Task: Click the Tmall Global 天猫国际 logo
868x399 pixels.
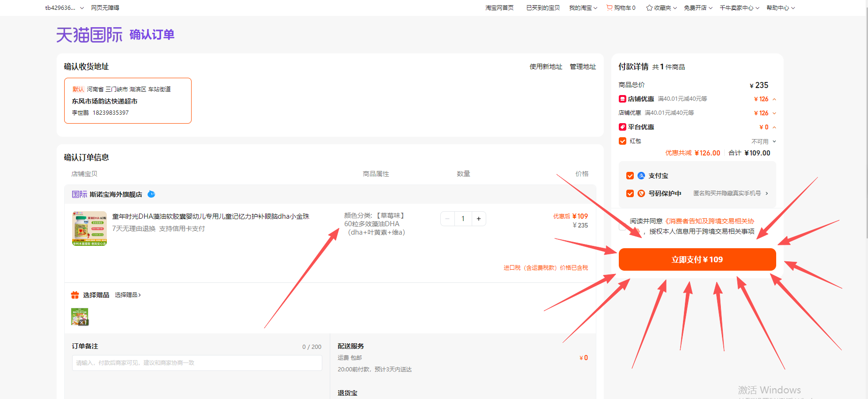Action: coord(89,35)
